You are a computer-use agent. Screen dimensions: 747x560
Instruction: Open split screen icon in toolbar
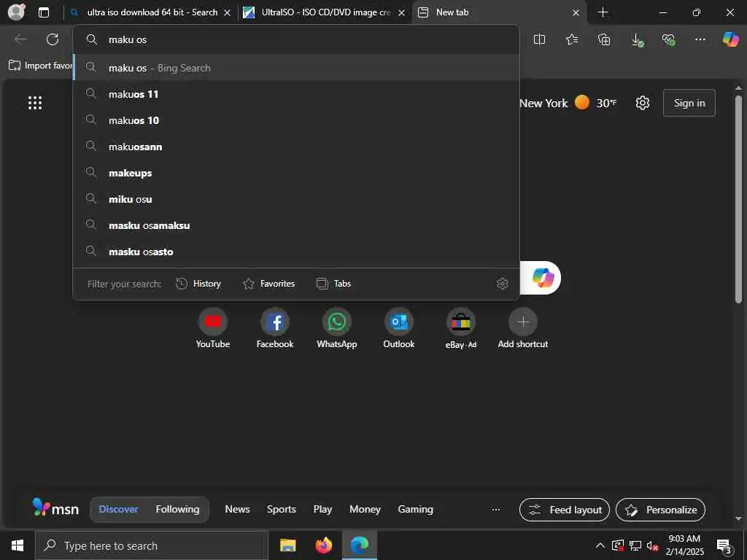point(539,39)
